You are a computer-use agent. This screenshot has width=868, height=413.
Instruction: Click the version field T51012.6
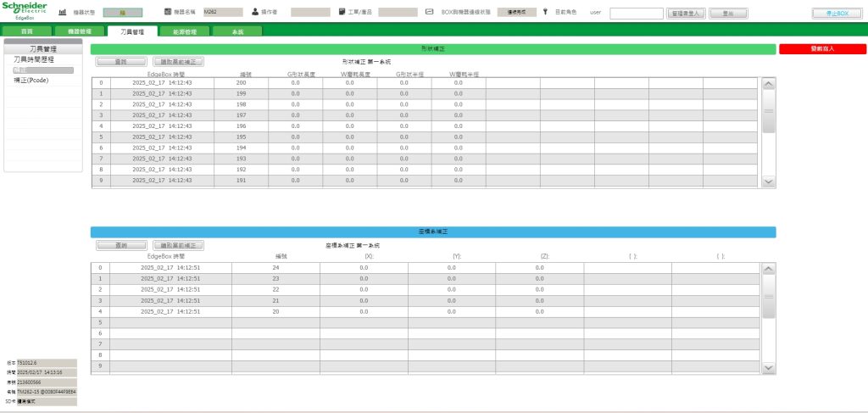coord(47,363)
